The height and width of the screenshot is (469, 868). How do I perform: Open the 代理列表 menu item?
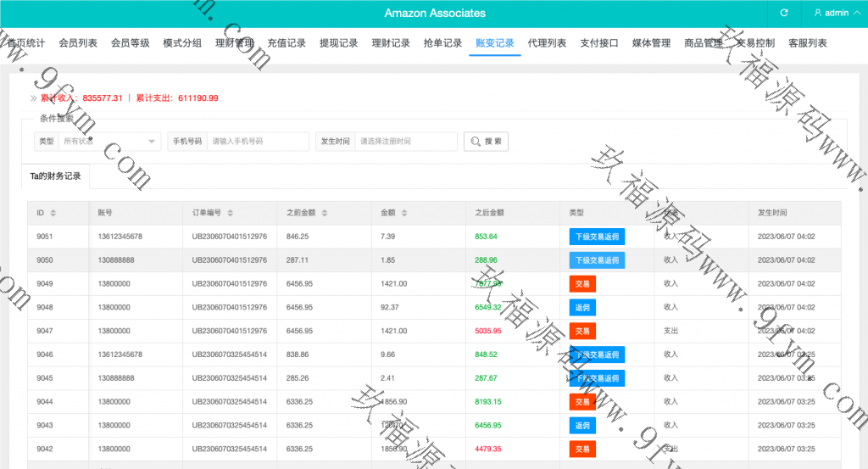coord(547,43)
